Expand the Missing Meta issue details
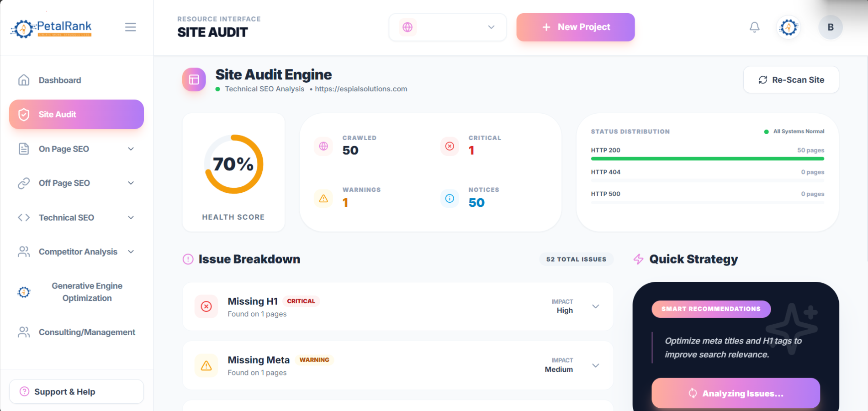The width and height of the screenshot is (868, 411). coord(596,365)
